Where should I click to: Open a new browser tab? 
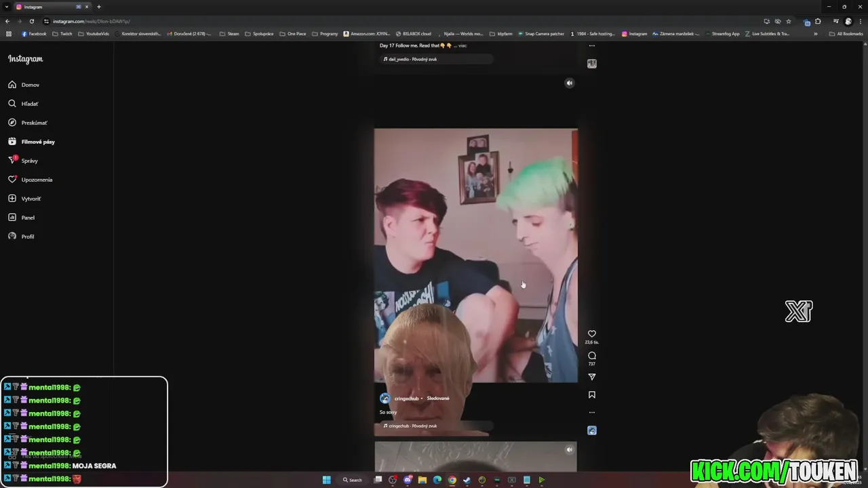point(99,7)
